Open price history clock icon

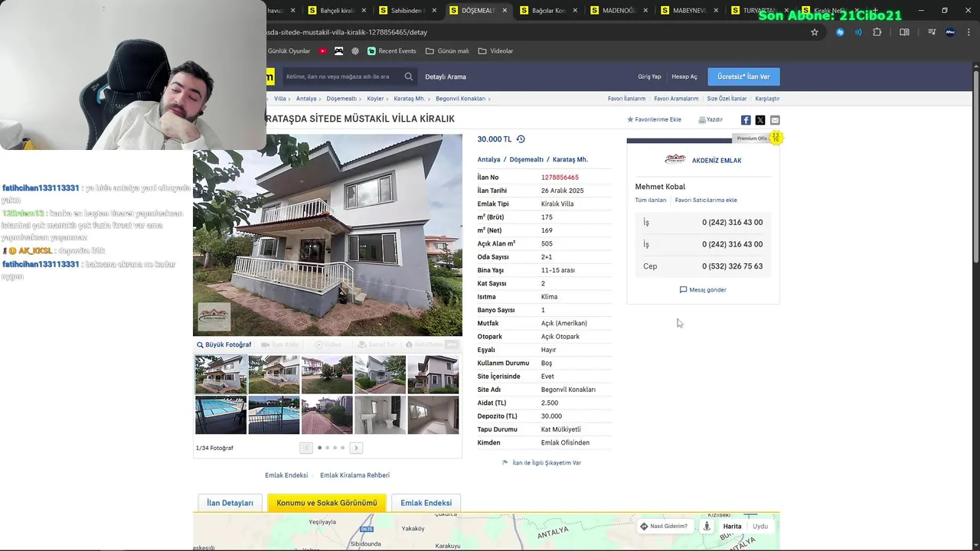click(521, 139)
